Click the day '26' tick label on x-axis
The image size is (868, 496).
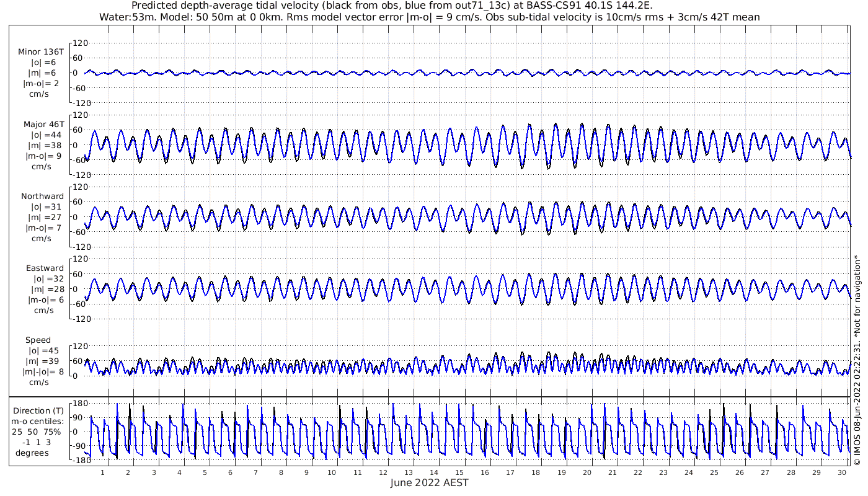740,472
